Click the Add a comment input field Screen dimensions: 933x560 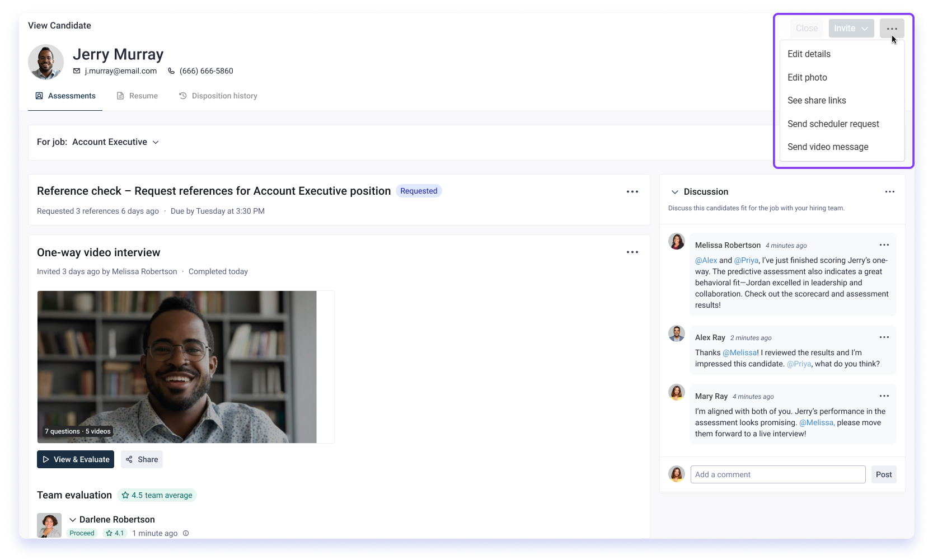pyautogui.click(x=778, y=474)
